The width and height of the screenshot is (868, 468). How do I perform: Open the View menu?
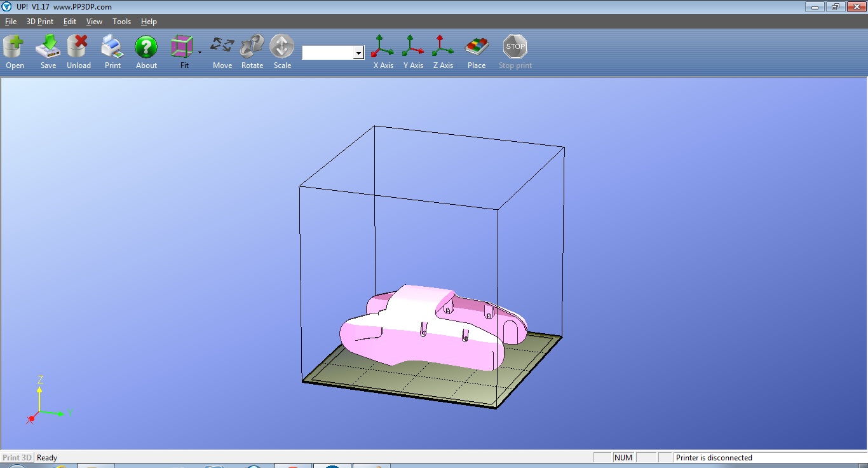pyautogui.click(x=94, y=22)
